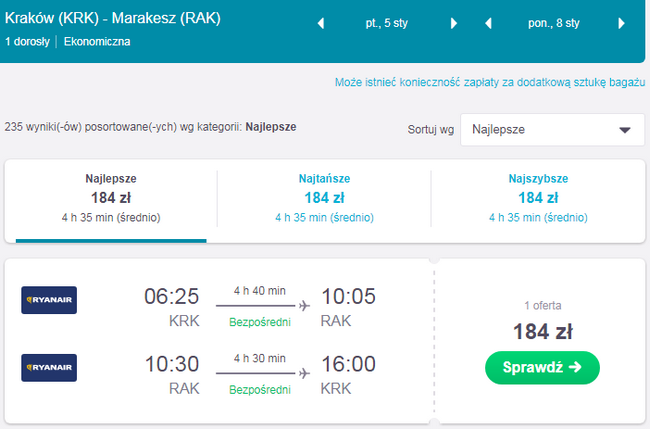The image size is (650, 429).
Task: Click Ryanair logo on 10:30 return flight
Action: (x=49, y=367)
